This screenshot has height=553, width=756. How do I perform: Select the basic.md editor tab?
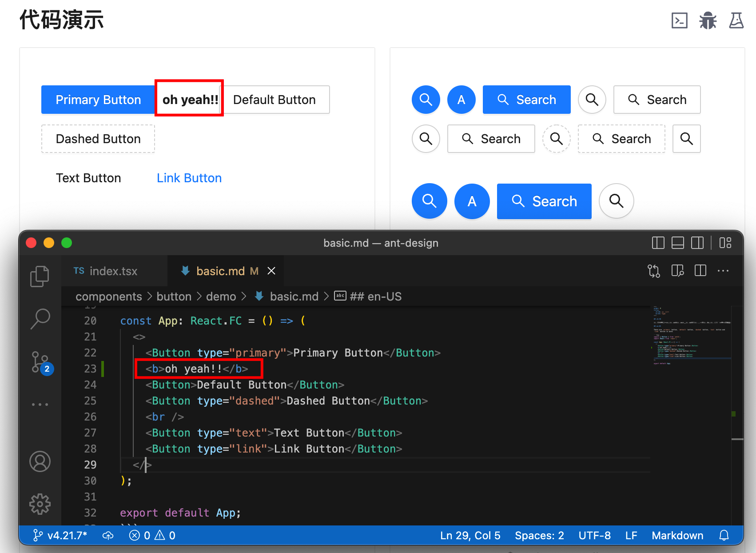point(220,271)
